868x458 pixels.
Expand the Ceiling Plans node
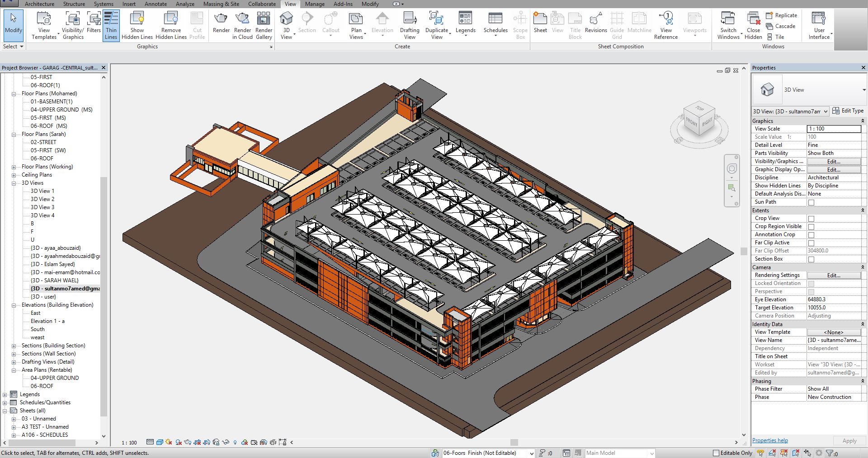point(14,175)
